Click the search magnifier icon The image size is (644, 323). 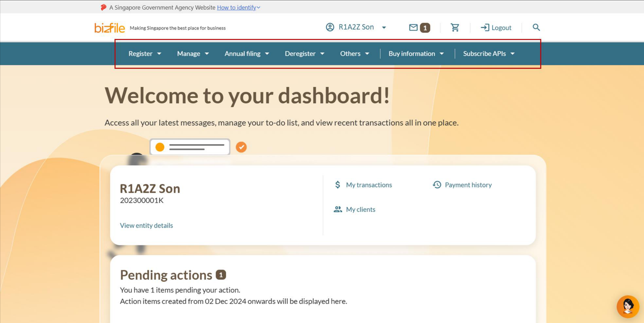click(536, 27)
